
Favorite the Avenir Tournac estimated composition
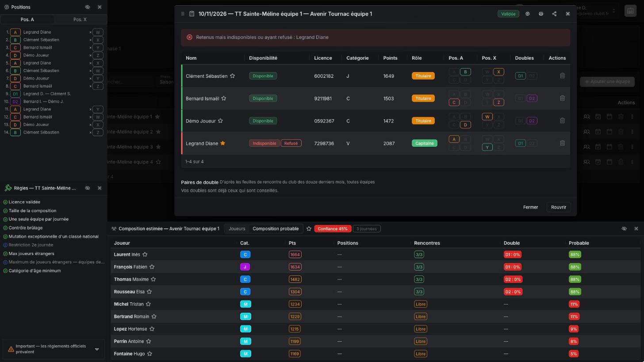309,229
